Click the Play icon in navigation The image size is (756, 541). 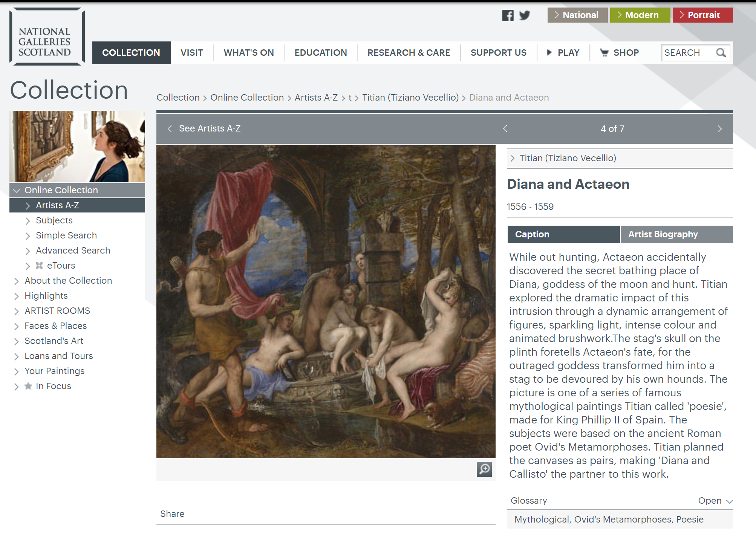click(548, 53)
